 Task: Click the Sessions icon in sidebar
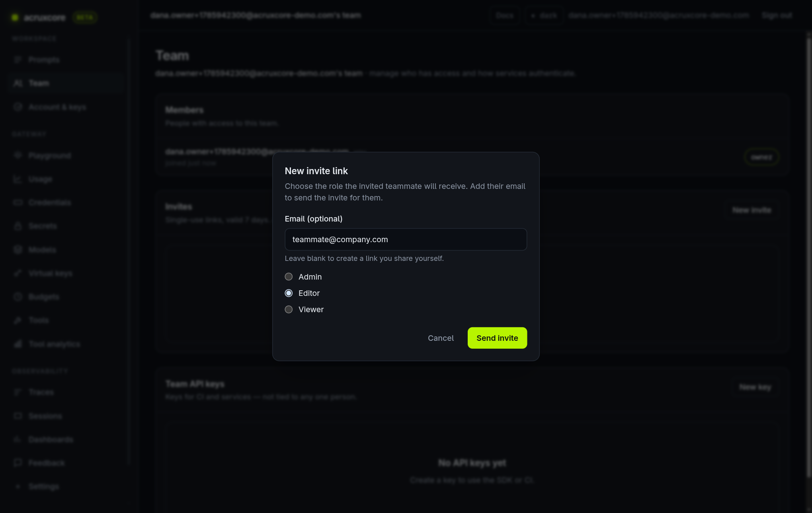18,416
